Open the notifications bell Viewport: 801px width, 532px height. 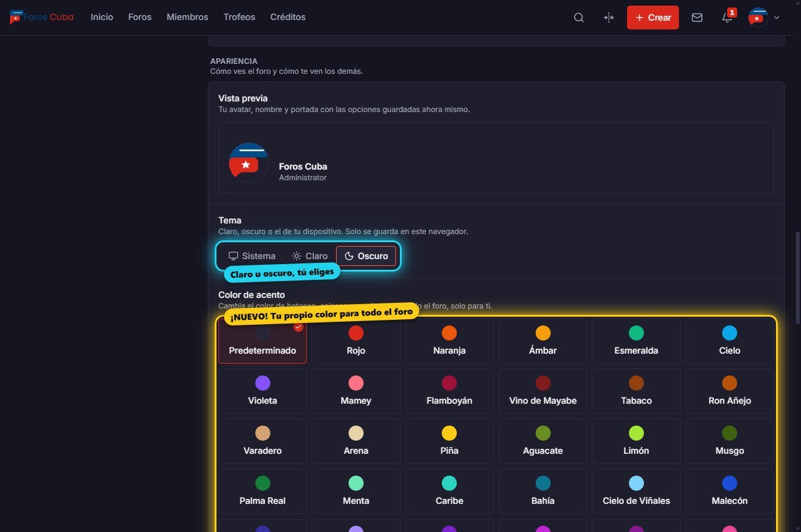pos(727,18)
